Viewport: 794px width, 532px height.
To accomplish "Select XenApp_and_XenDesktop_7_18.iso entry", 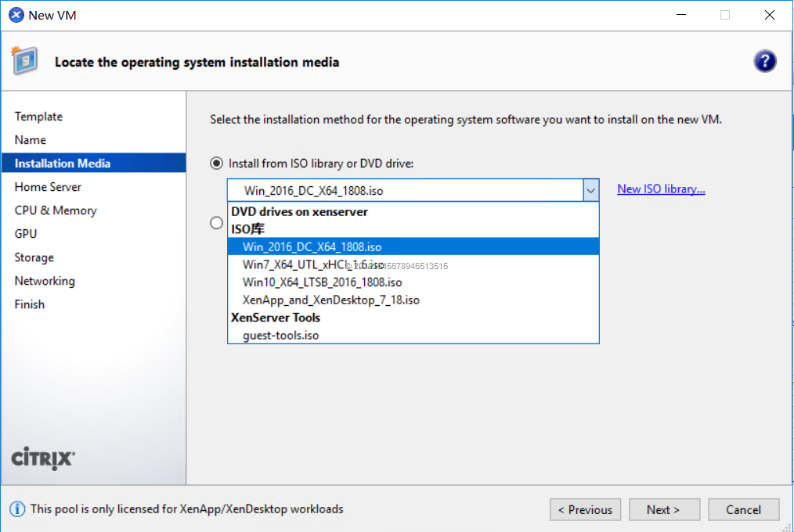I will [x=330, y=300].
